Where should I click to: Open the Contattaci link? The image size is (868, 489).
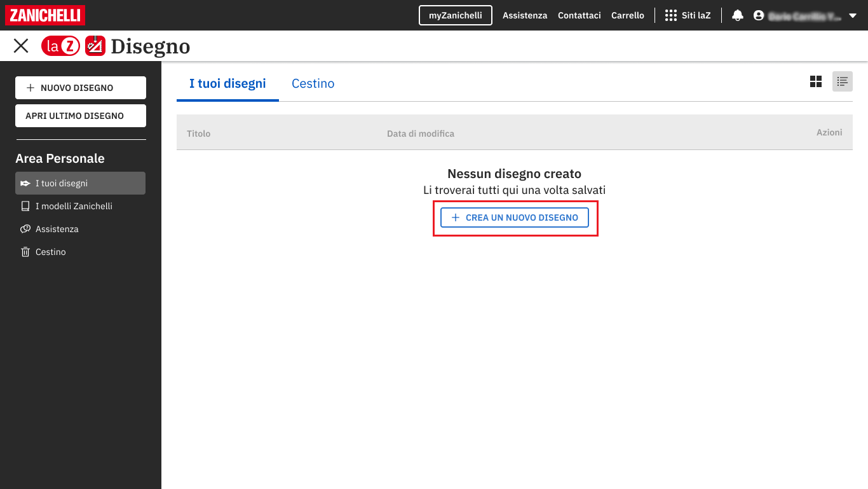point(580,15)
